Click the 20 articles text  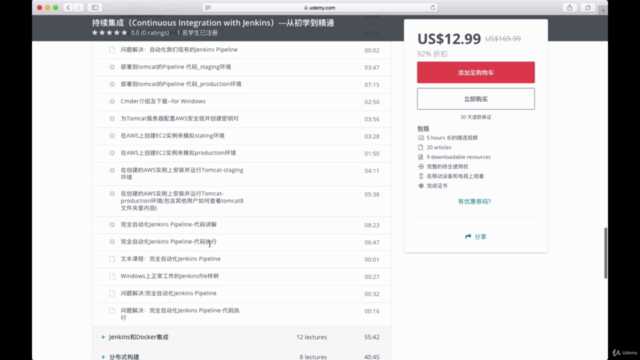click(x=439, y=147)
